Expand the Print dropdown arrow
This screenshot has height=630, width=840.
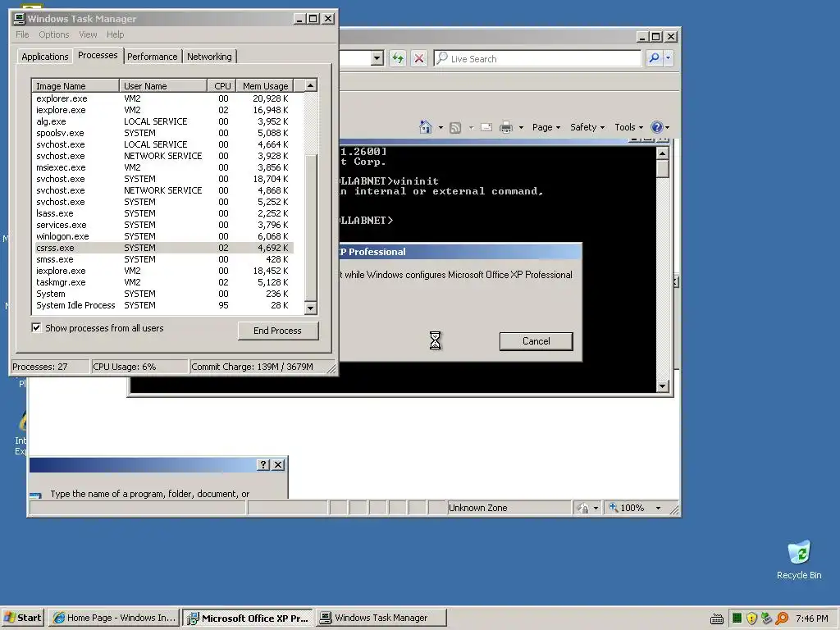[x=521, y=127]
